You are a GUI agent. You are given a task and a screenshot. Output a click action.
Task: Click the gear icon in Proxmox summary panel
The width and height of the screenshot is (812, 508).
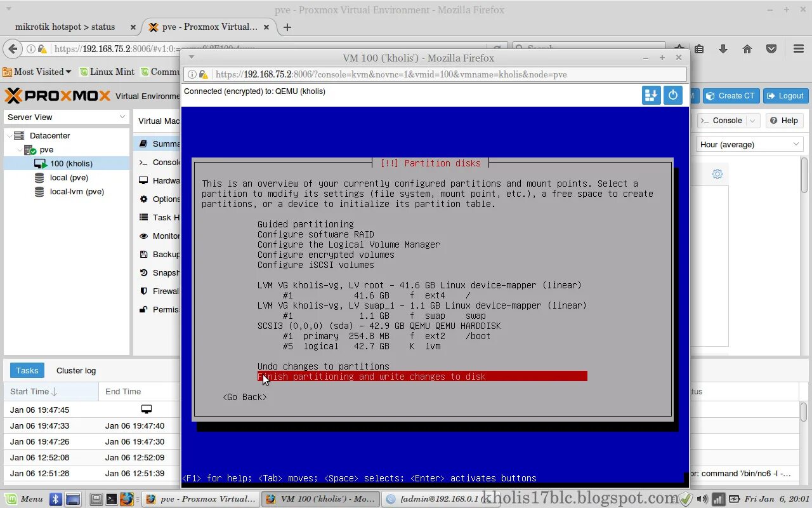(717, 174)
